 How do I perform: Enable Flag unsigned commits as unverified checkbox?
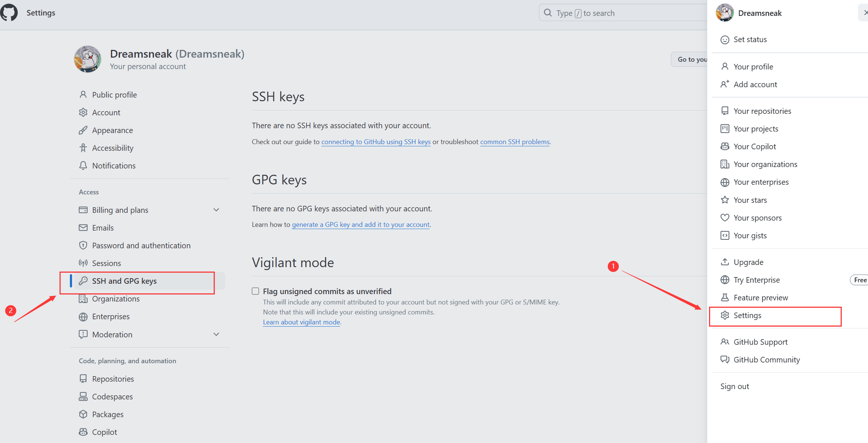coord(255,291)
